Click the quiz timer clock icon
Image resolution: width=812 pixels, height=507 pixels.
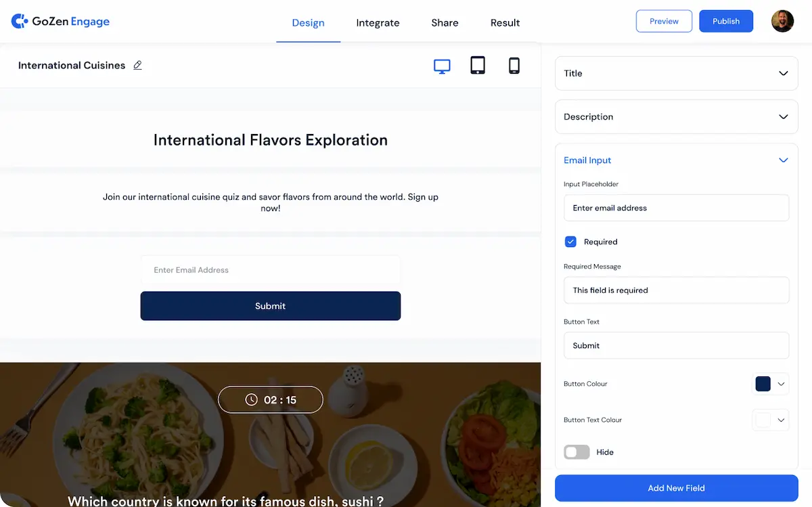point(251,400)
